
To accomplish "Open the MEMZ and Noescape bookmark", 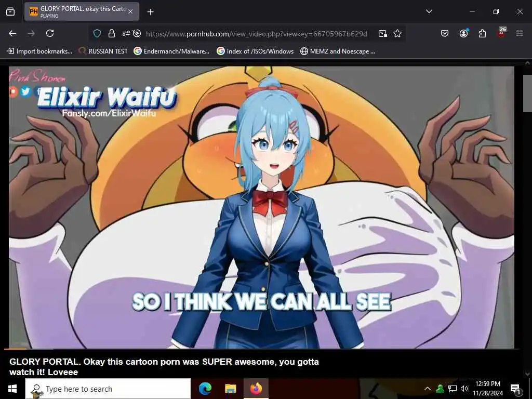I will tap(338, 51).
